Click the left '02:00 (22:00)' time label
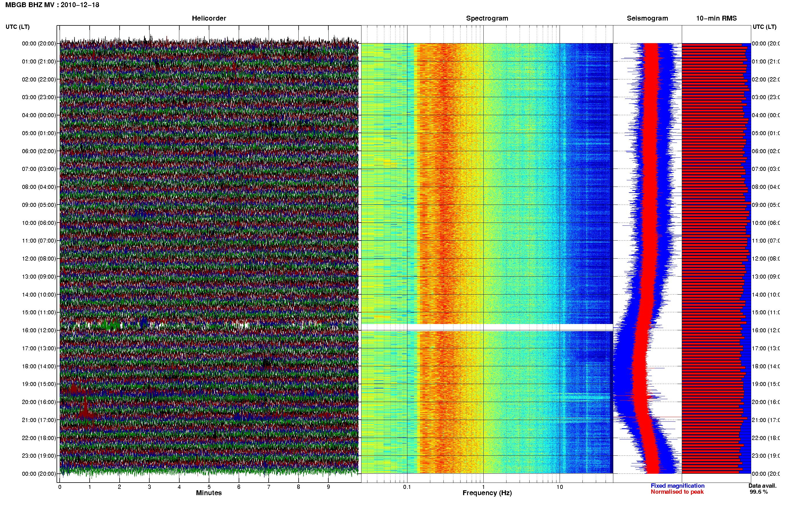Image resolution: width=812 pixels, height=508 pixels. click(x=39, y=79)
